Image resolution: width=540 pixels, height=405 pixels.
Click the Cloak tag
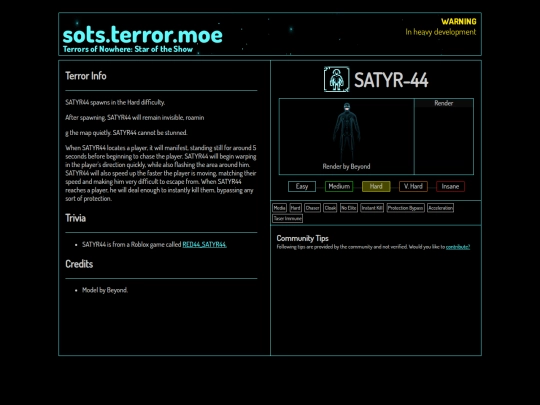[330, 208]
